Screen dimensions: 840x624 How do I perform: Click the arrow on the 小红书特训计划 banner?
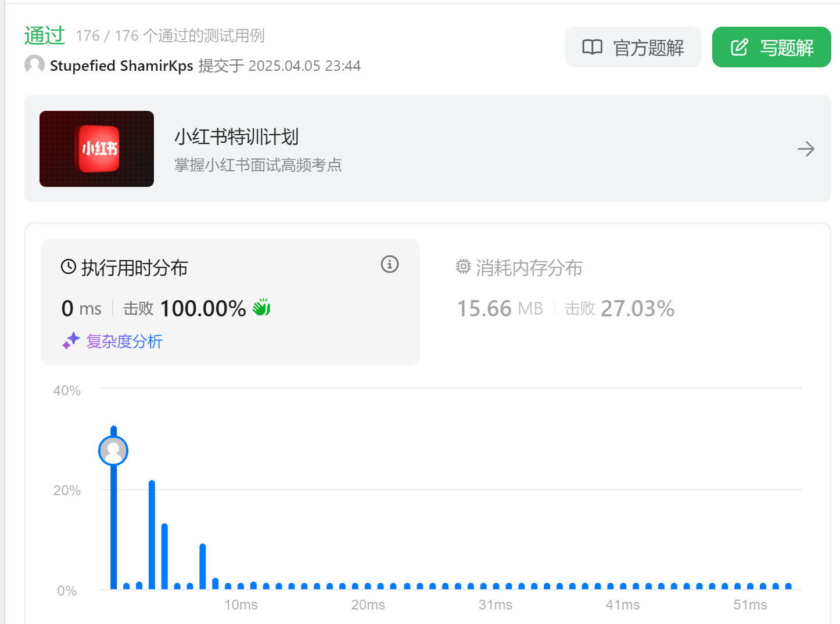tap(806, 149)
